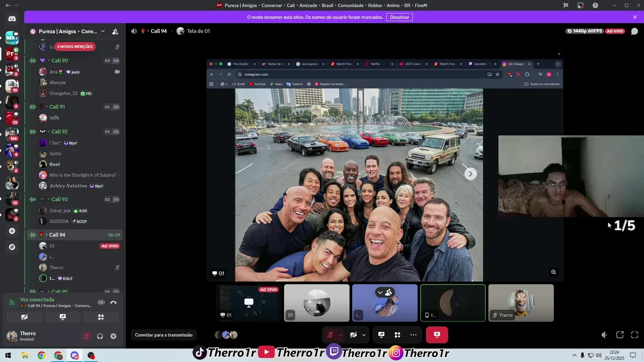Open the NEXT server in the sidebar
Viewport: 644px width, 362px height.
click(x=12, y=38)
